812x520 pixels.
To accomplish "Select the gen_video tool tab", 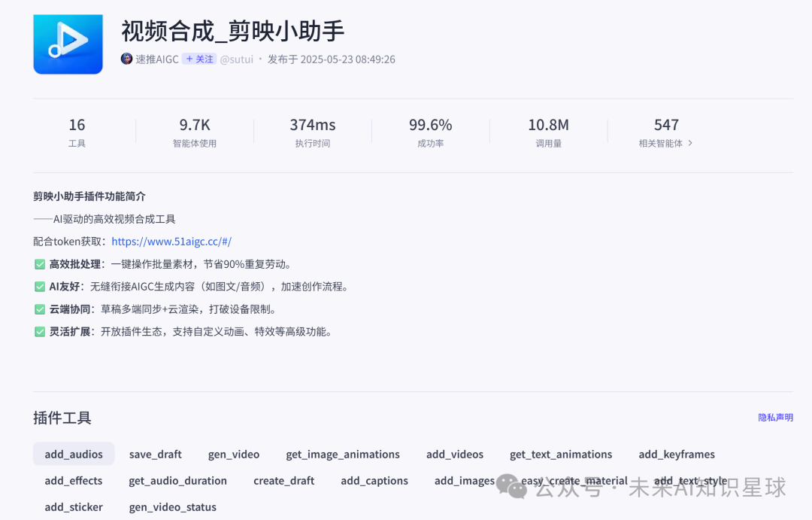I will 234,455.
